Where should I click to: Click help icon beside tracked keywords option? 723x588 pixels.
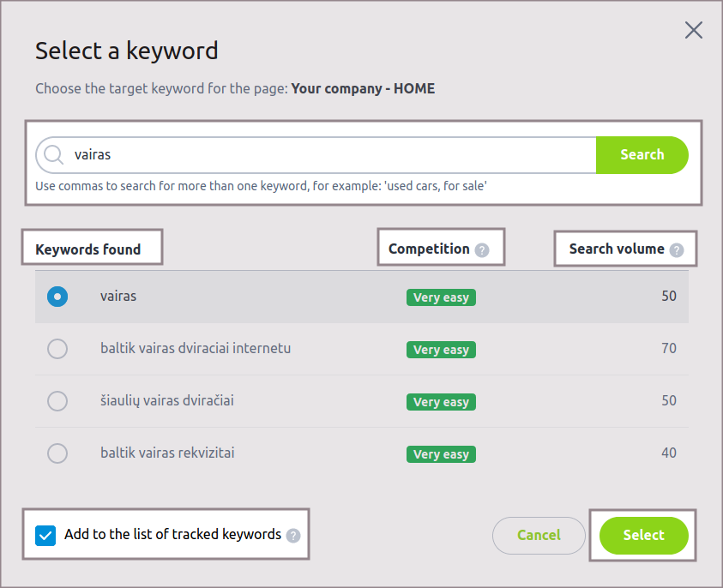point(293,536)
